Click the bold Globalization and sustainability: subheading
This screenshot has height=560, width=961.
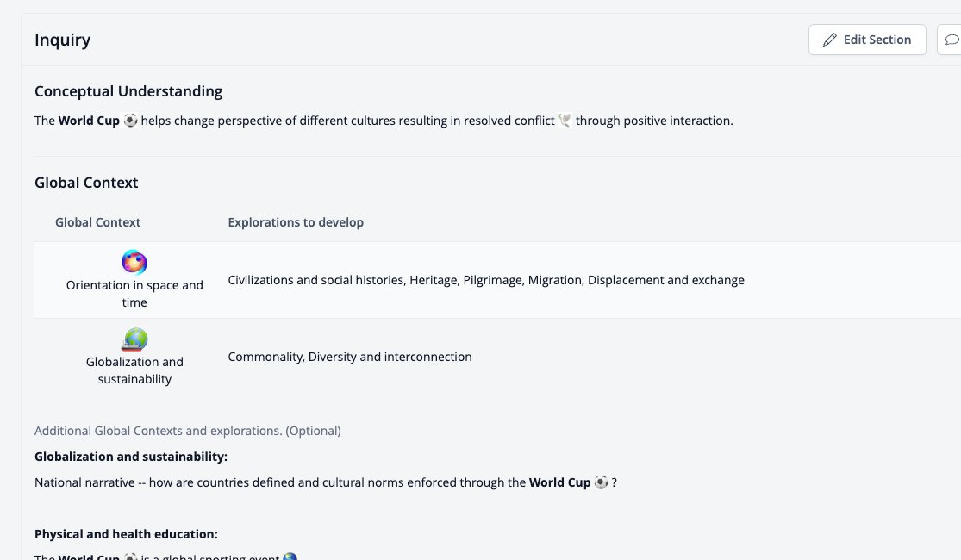tap(131, 457)
